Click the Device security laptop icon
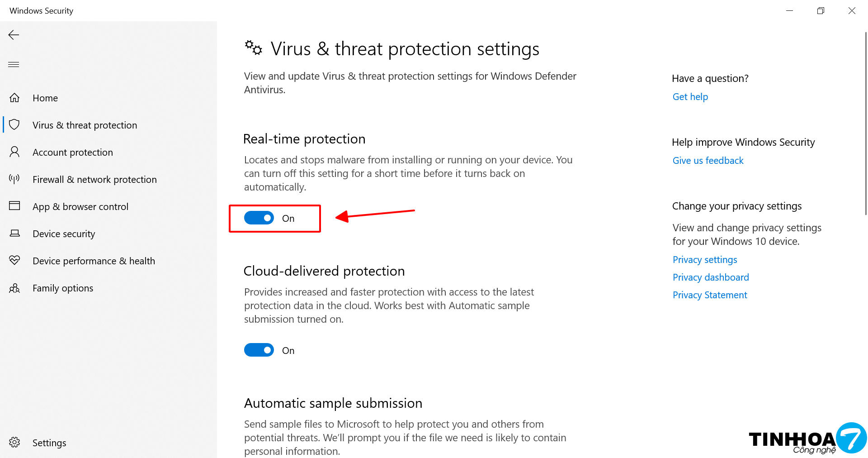Image resolution: width=868 pixels, height=458 pixels. click(x=14, y=234)
